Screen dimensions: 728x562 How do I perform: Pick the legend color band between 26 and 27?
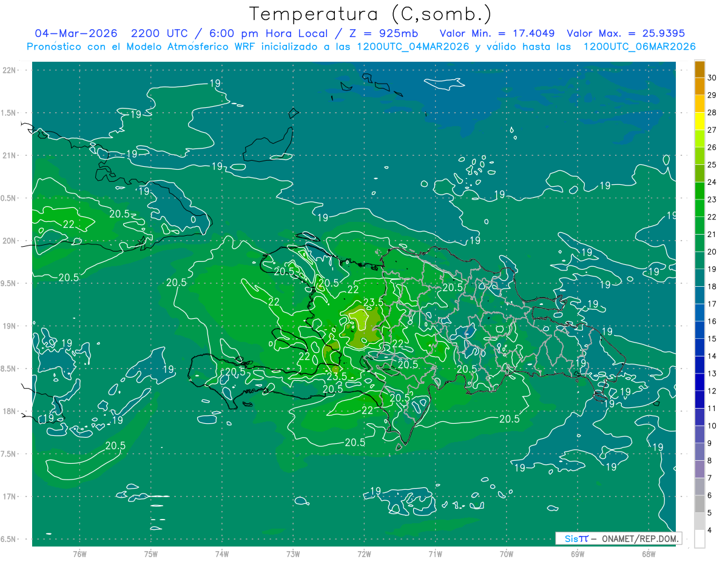coord(699,139)
